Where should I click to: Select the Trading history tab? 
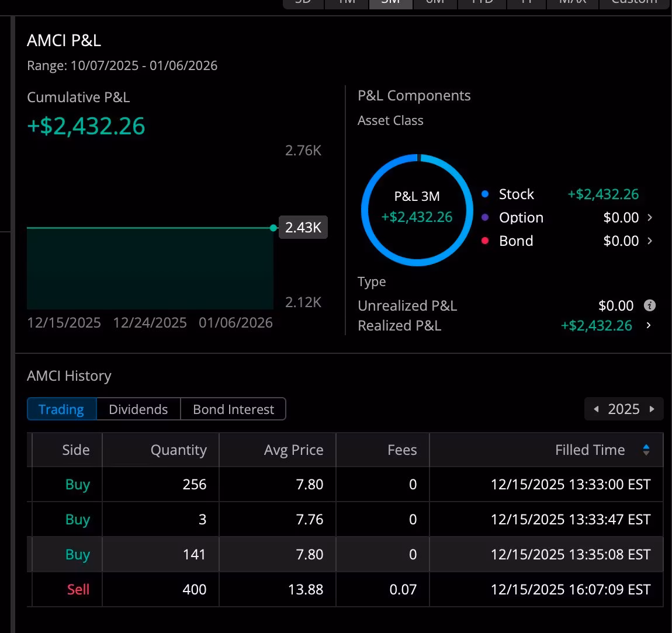click(61, 409)
